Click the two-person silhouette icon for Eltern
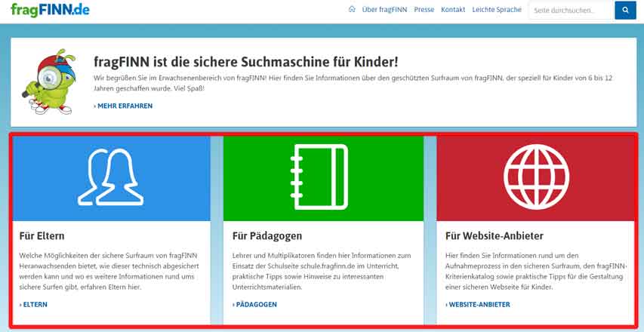Screen dimensions: 644x332 tap(110, 177)
